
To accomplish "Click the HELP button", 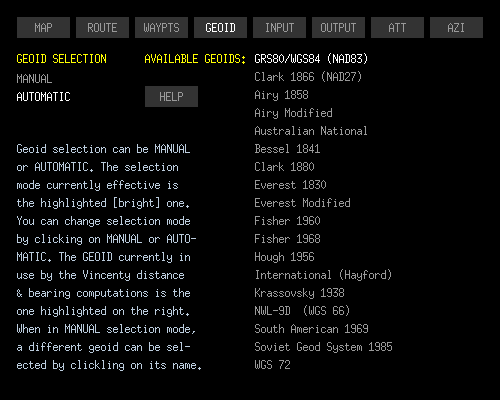I will (x=171, y=97).
